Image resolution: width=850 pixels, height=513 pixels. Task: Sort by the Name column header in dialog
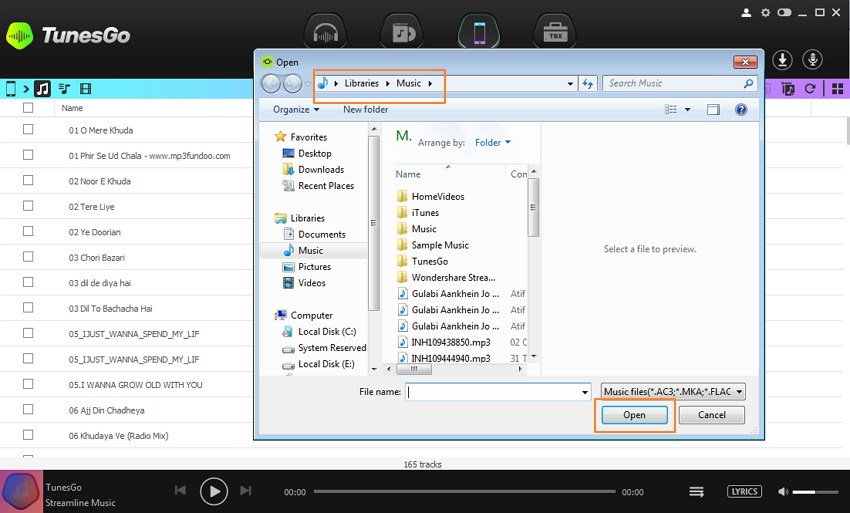pyautogui.click(x=408, y=174)
